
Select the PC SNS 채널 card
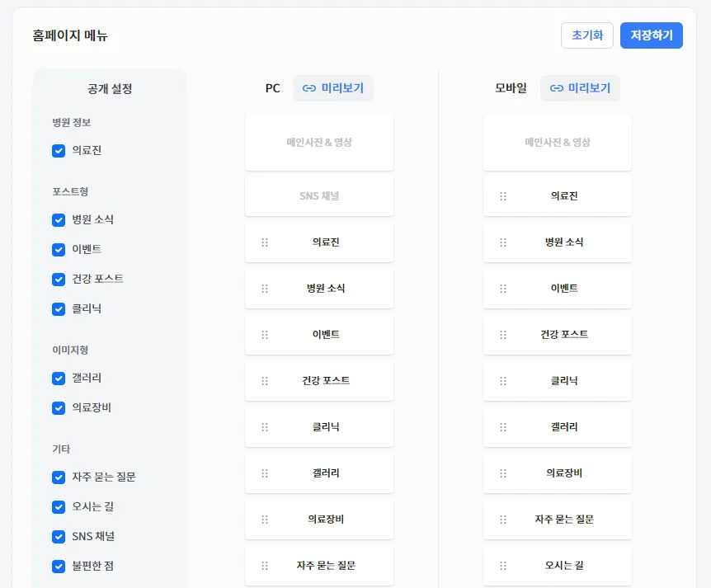coord(319,196)
